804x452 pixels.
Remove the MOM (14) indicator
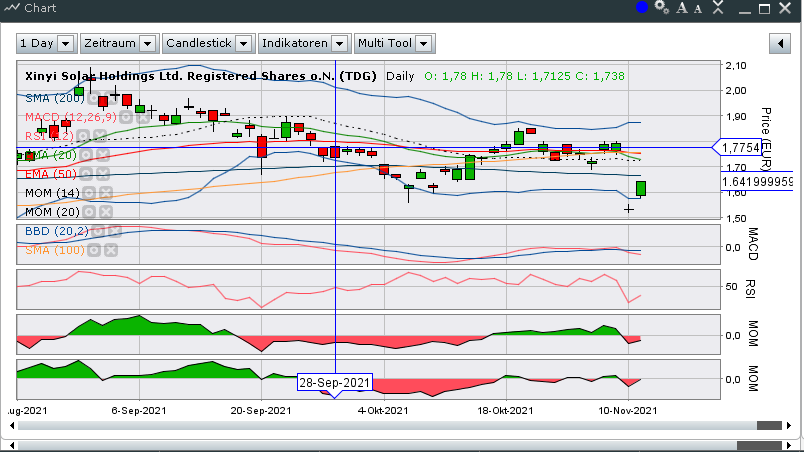pos(104,193)
